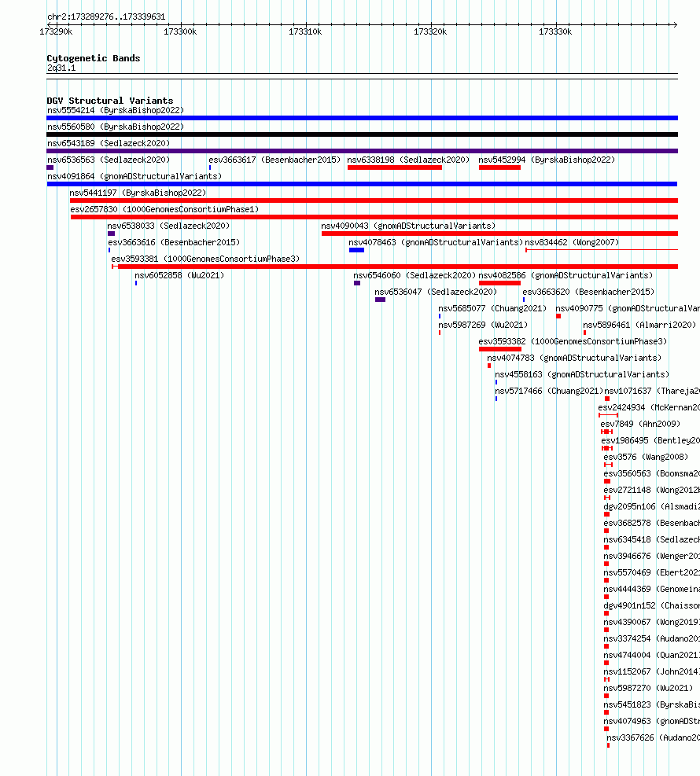The height and width of the screenshot is (776, 700).
Task: Click the 2q31.1 cytogenetic band label
Action: tap(61, 68)
